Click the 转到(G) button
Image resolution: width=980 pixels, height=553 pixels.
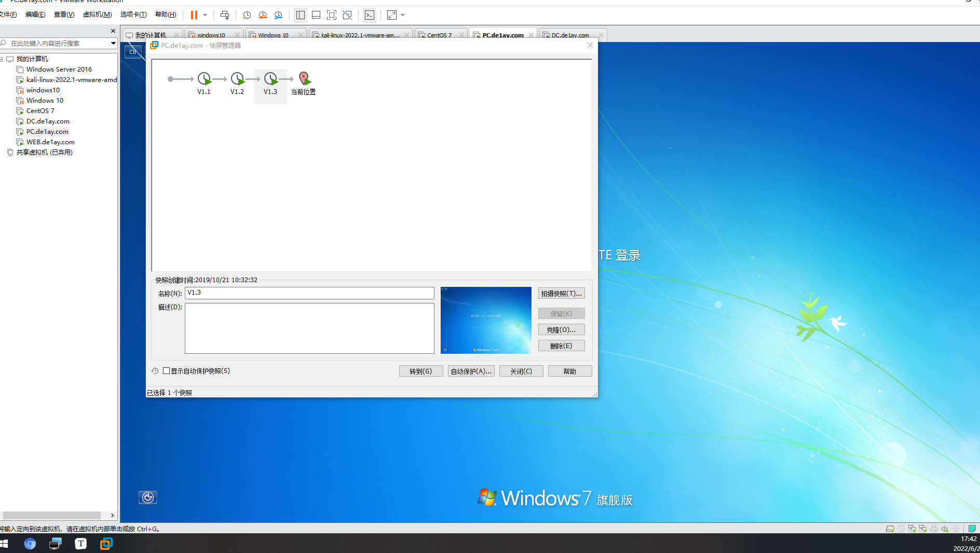pos(421,371)
